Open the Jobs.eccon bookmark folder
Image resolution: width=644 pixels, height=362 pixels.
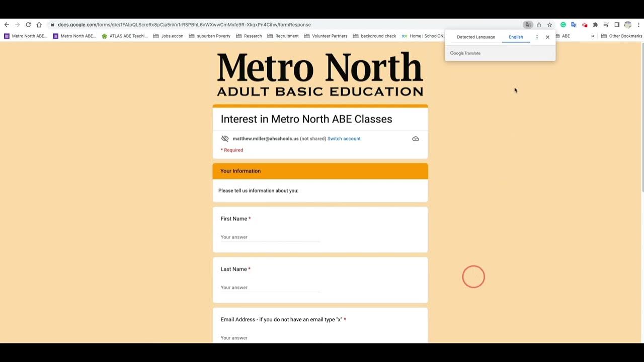pos(168,36)
